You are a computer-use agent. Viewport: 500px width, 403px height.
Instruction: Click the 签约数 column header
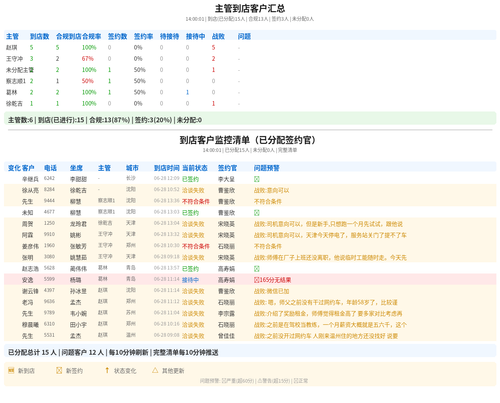(x=117, y=36)
